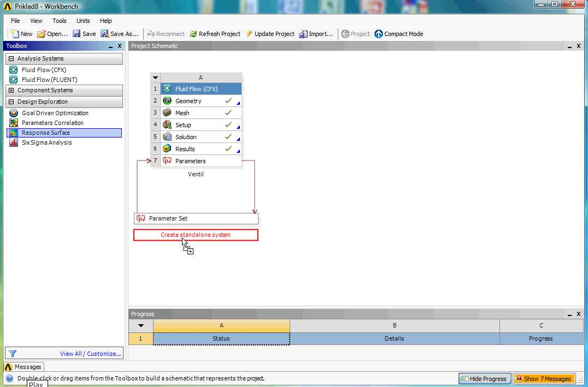Click the Response Surface icon

[14, 133]
